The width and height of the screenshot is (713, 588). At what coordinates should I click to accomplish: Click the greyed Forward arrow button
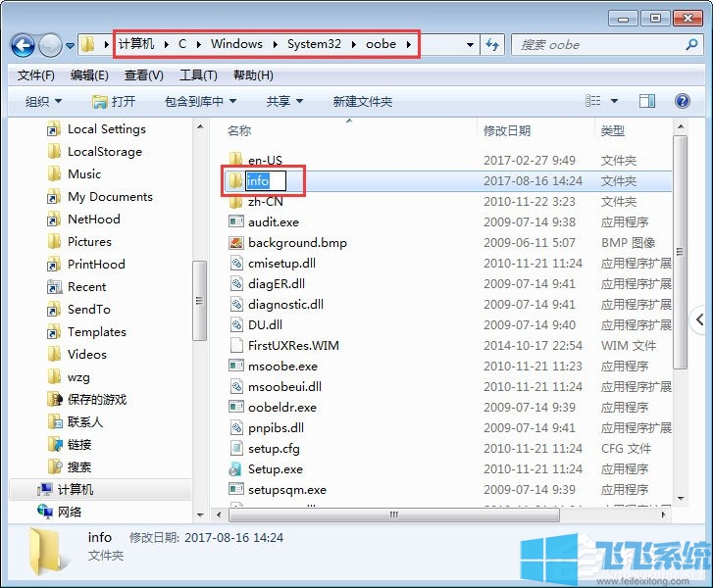pyautogui.click(x=50, y=45)
